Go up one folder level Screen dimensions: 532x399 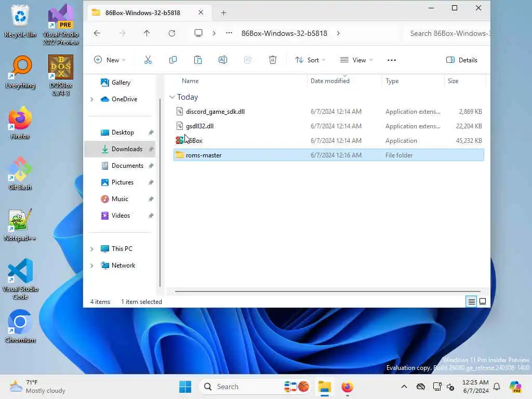(147, 33)
